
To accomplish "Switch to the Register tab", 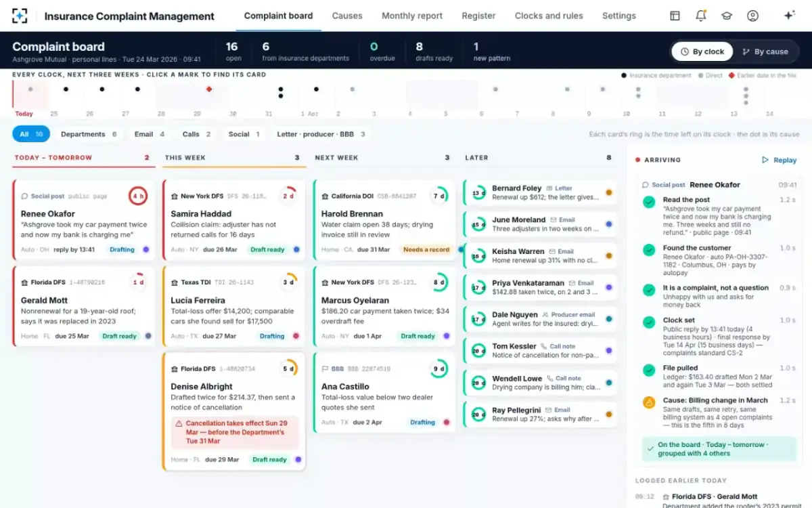I will point(478,16).
